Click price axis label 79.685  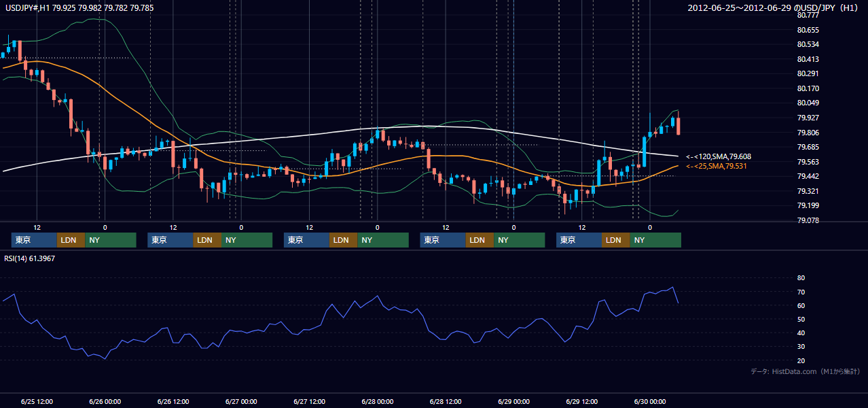click(808, 147)
